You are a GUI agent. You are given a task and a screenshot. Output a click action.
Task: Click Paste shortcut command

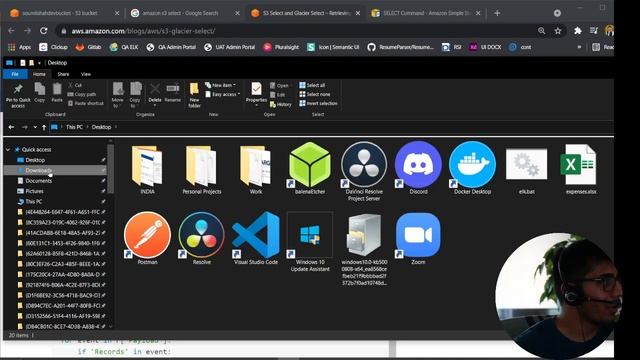point(86,103)
